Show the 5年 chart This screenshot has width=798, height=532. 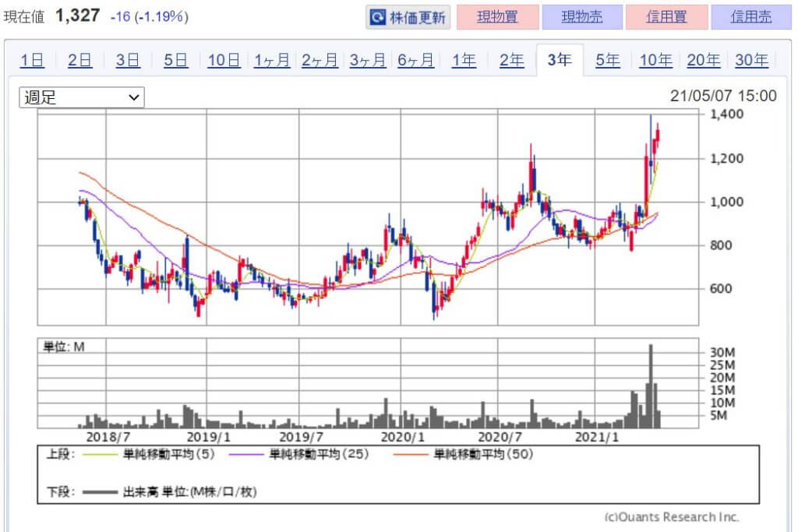point(608,61)
